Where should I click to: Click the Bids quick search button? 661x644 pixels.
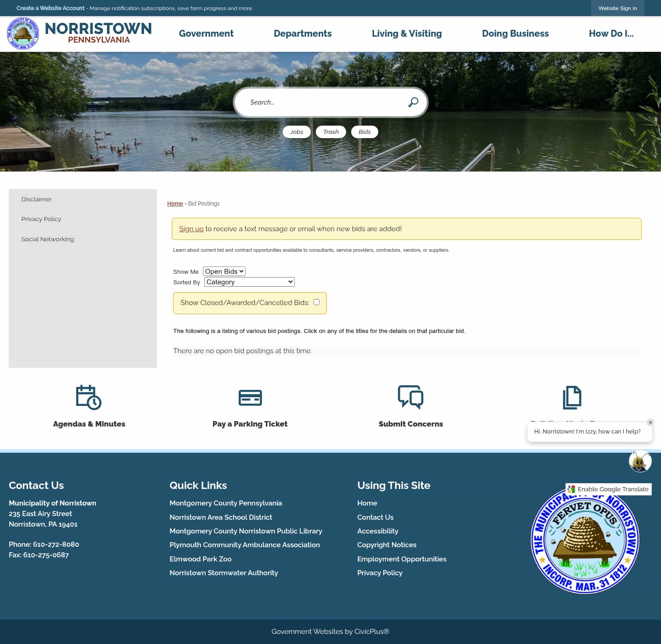(364, 132)
